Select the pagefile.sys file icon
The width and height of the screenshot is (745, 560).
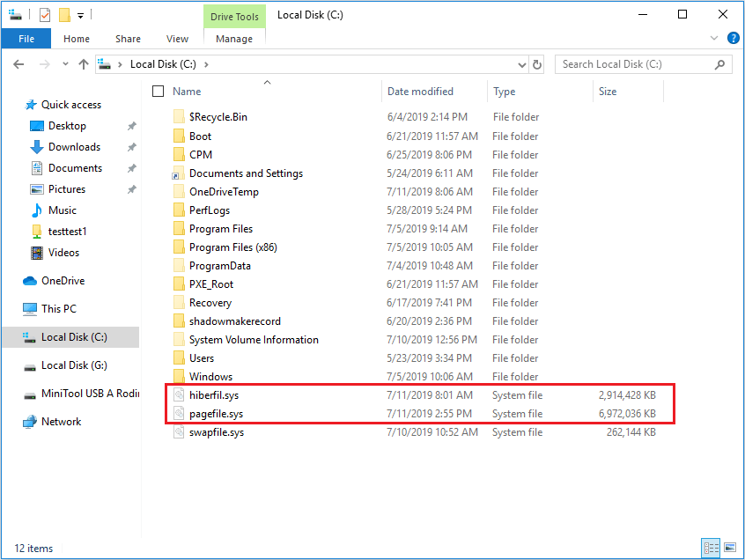(179, 414)
